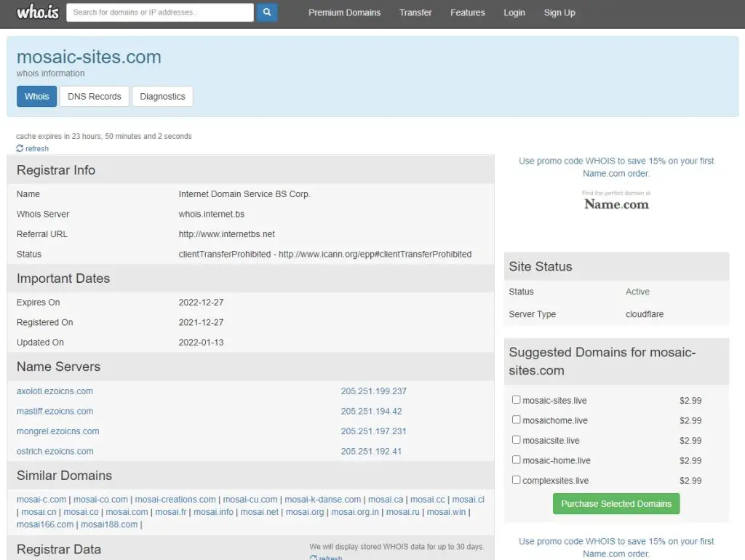Open similar domain mosai188.com
Screen dimensions: 745x560
pyautogui.click(x=109, y=524)
